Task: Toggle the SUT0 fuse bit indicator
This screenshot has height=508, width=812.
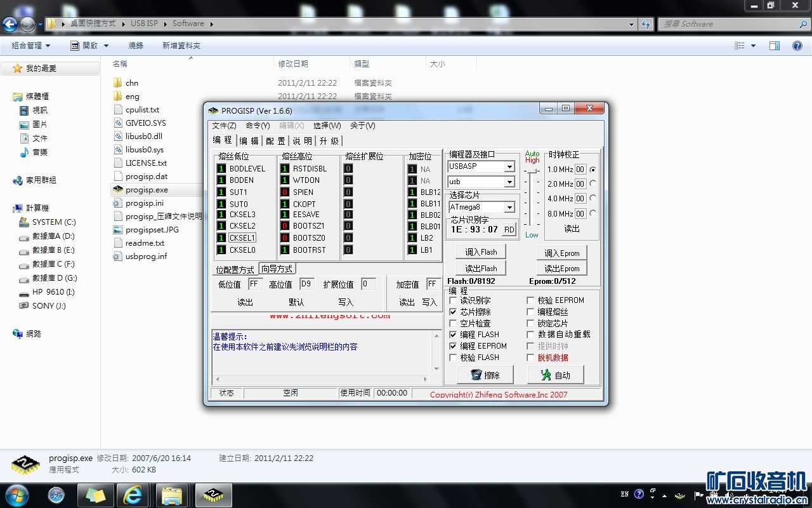Action: click(221, 204)
